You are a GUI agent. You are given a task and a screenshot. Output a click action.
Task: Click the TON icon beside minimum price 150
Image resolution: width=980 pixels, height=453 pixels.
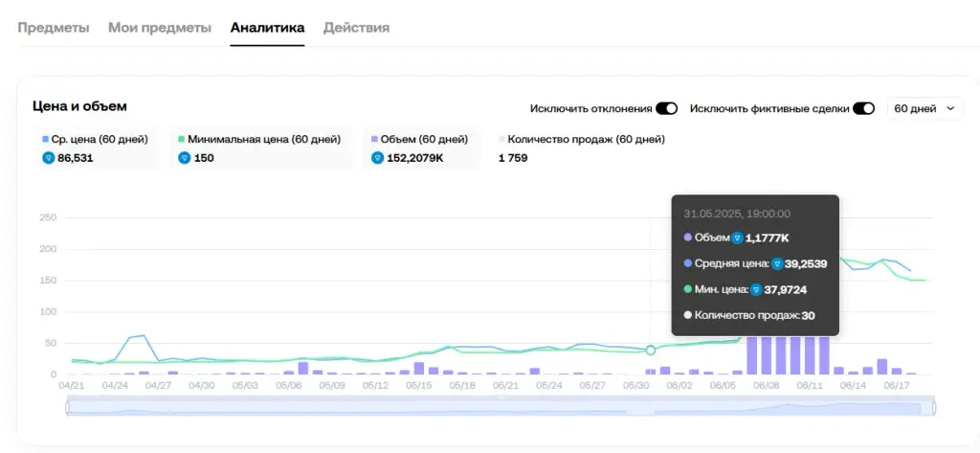[x=185, y=158]
